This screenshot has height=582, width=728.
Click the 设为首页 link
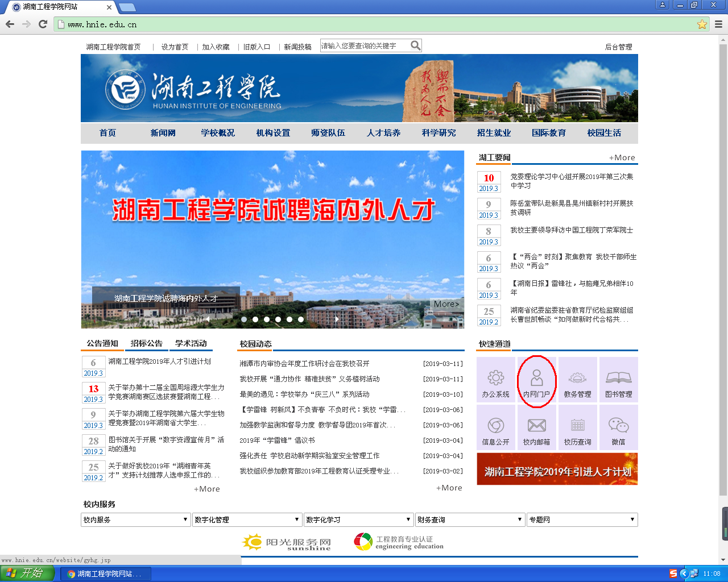175,47
